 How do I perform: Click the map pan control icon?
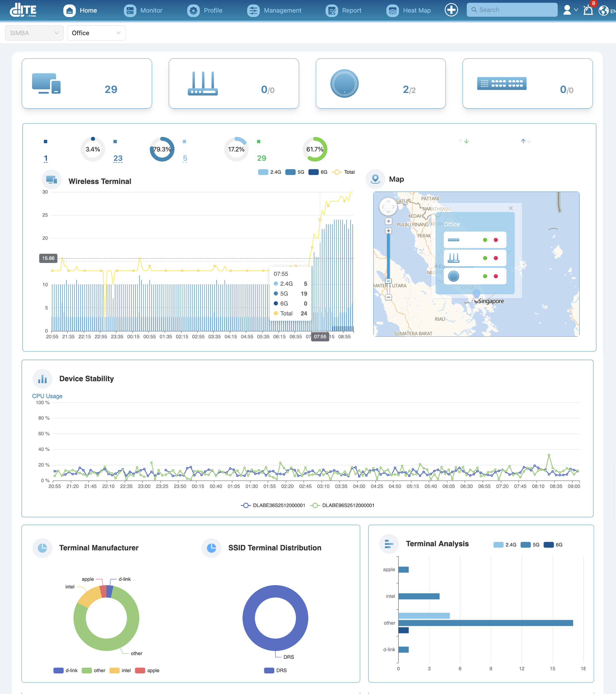click(388, 206)
